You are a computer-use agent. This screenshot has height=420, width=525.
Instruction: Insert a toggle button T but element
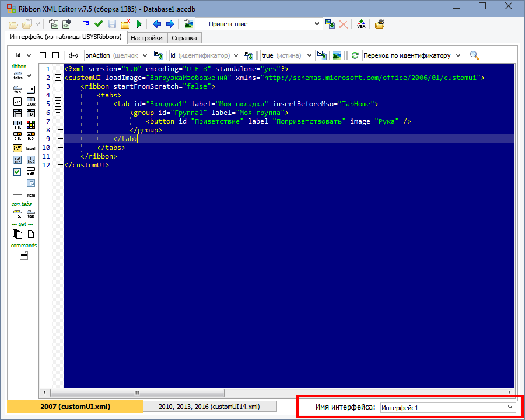tap(31, 160)
